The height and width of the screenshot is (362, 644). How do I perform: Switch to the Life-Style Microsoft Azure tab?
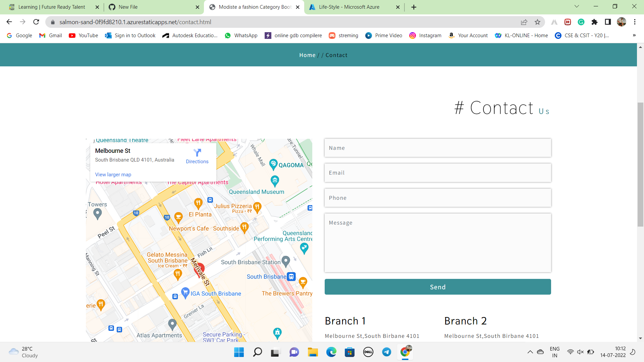click(354, 7)
